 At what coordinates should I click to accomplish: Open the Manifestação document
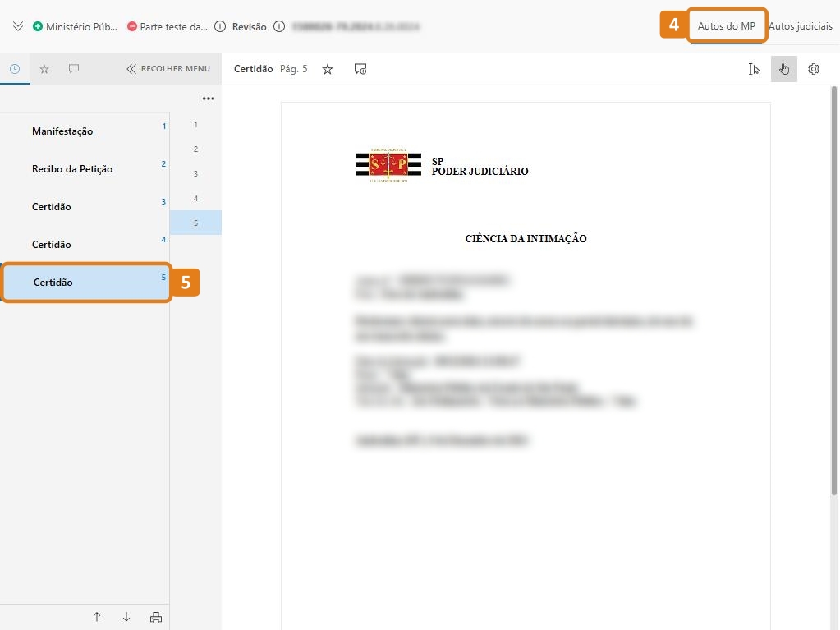point(62,131)
